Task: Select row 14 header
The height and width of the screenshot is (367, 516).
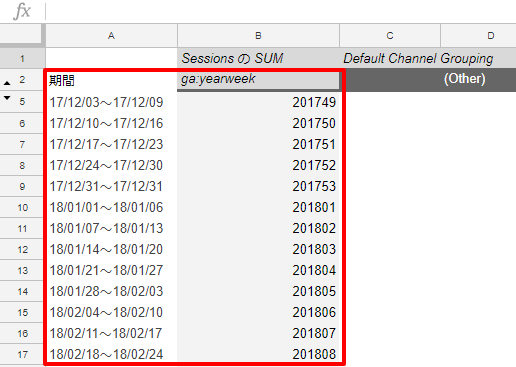Action: [22, 291]
